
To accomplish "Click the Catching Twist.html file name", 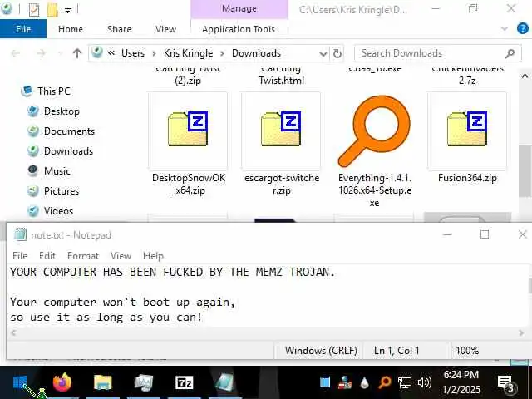I will (281, 75).
